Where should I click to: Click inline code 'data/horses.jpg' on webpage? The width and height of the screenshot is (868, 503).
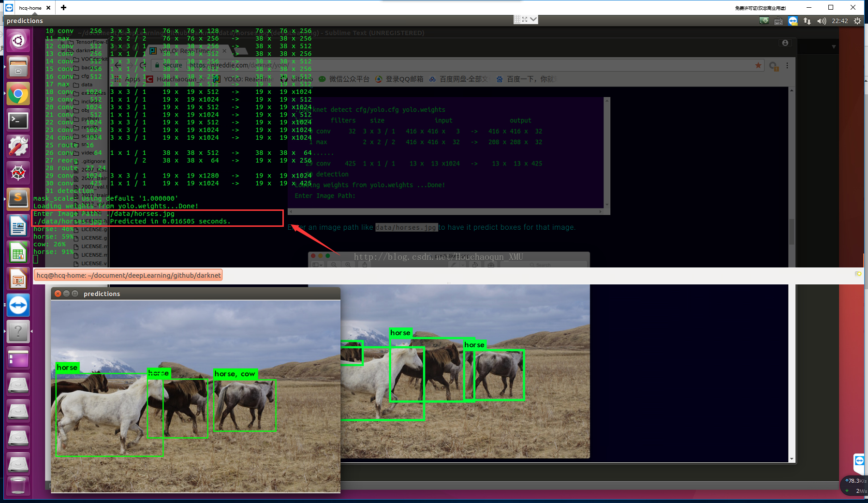(406, 227)
